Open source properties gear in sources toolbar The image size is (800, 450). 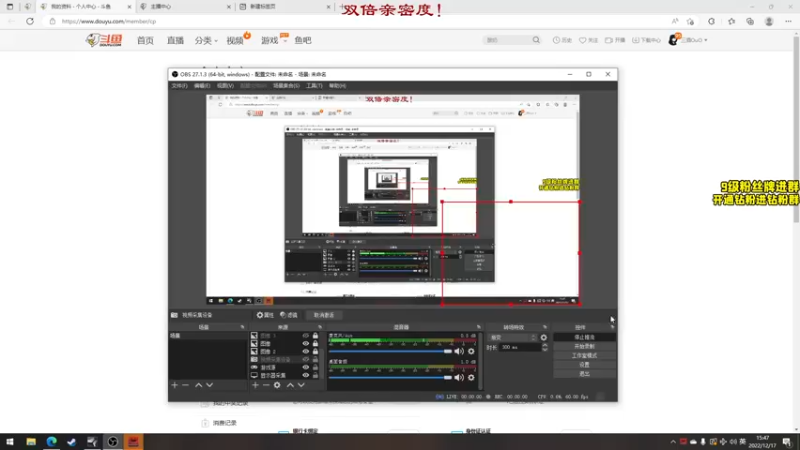pos(277,385)
